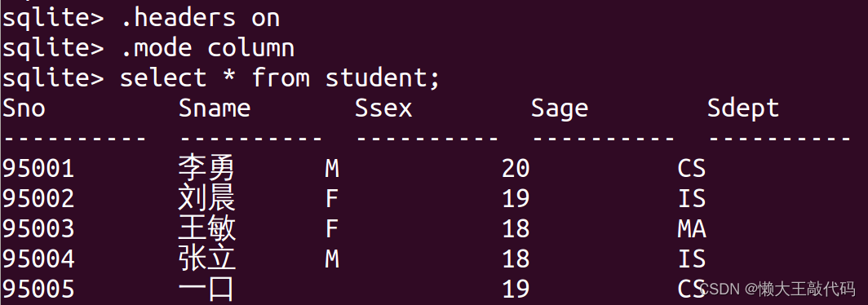Click student number 95002

(38, 199)
